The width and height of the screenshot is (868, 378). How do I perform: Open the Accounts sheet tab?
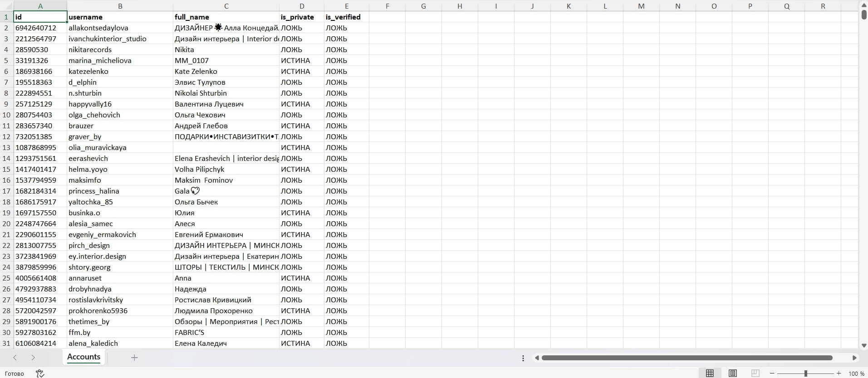pyautogui.click(x=83, y=357)
